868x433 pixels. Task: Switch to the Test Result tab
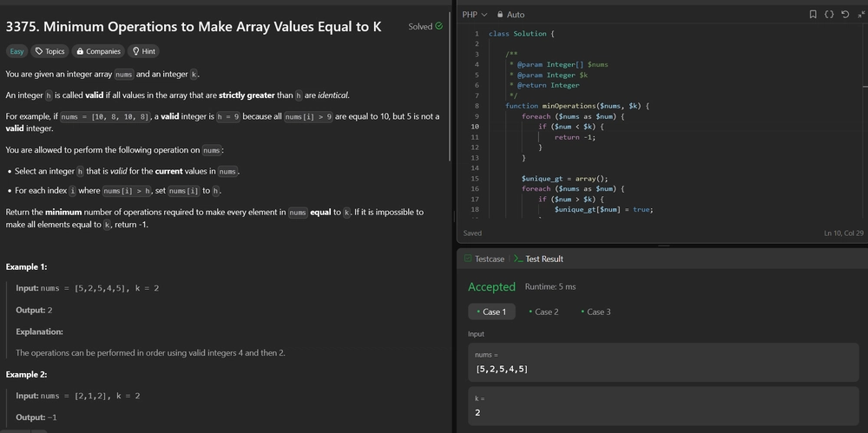(538, 259)
